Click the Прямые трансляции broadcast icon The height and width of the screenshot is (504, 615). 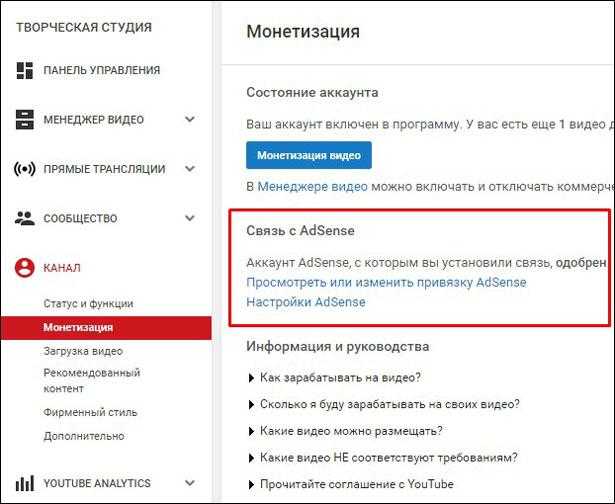(x=24, y=169)
